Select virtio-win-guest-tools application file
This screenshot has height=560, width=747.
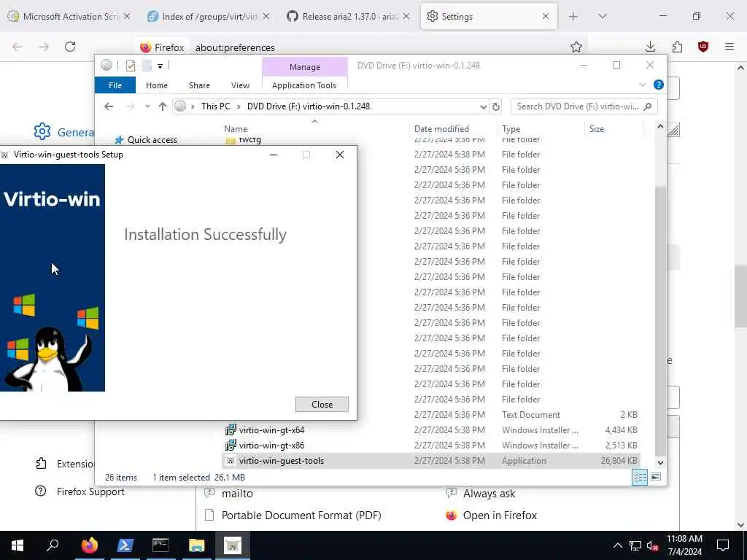tap(281, 461)
